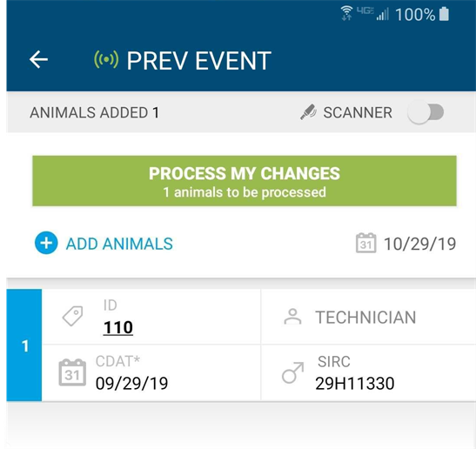Viewport: 476px width, 449px height.
Task: Tap the battery status icon
Action: 444,14
